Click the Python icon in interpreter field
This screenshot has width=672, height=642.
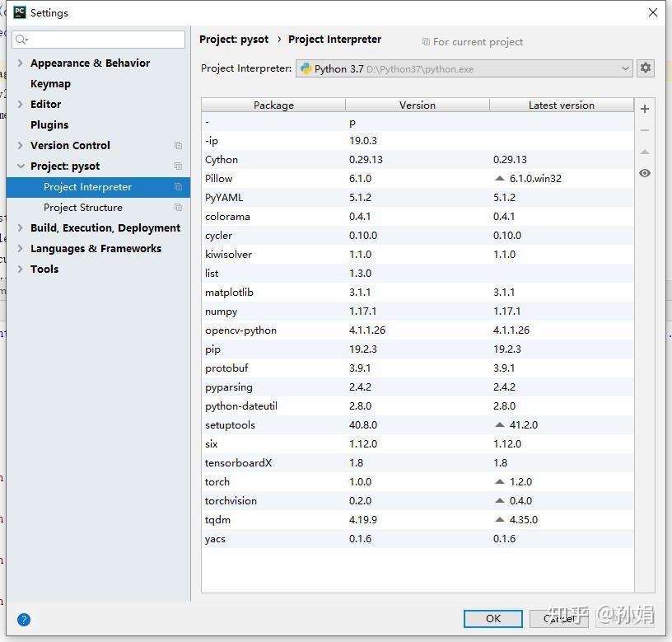306,68
